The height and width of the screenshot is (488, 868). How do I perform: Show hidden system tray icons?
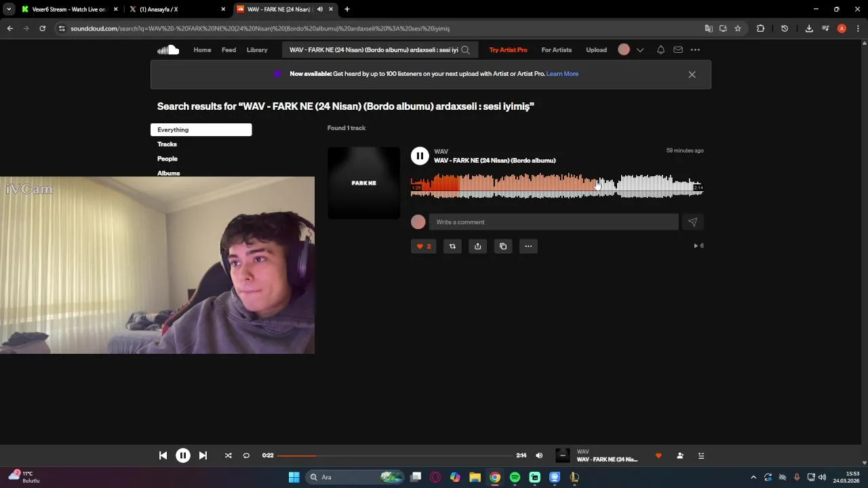[753, 477]
